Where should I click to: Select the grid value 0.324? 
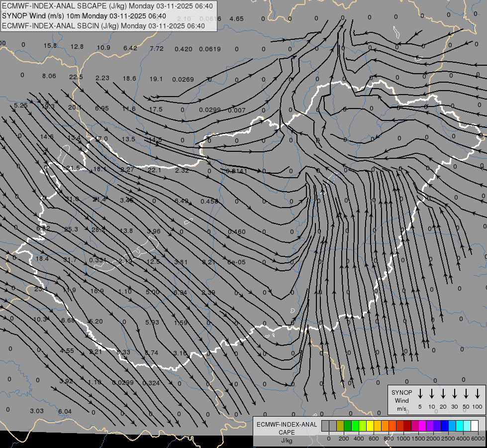(151, 383)
